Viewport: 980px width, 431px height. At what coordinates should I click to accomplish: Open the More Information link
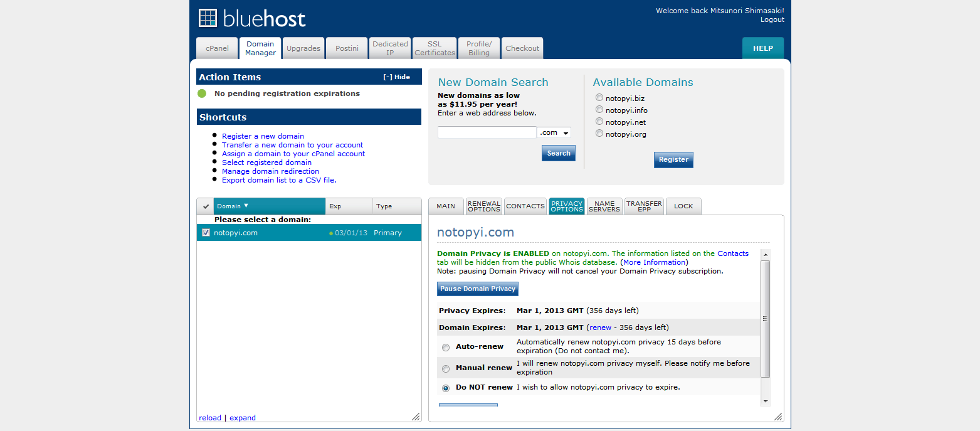654,262
